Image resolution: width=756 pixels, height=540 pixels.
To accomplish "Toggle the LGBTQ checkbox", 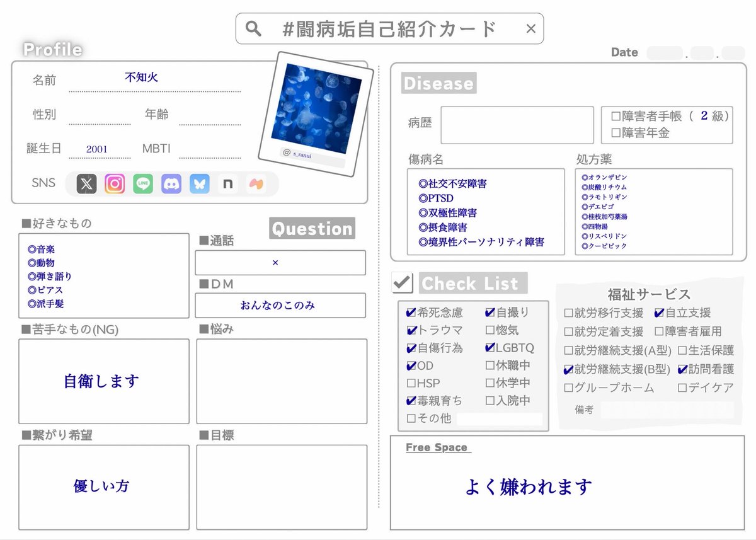I will [490, 347].
